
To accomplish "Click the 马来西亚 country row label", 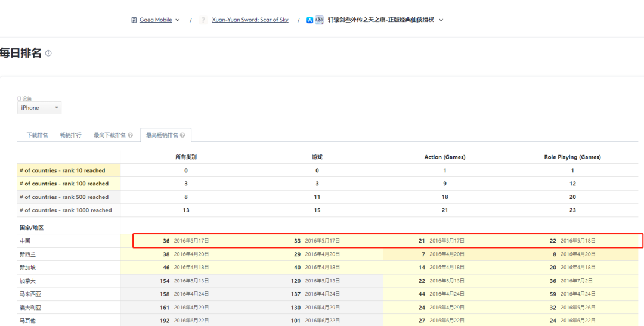I will click(x=30, y=294).
